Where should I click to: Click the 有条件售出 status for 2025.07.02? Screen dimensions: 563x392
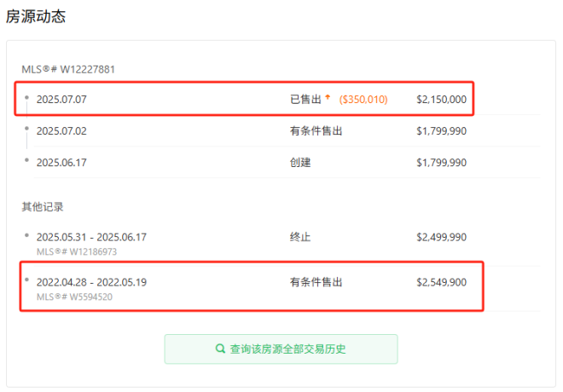coord(316,131)
